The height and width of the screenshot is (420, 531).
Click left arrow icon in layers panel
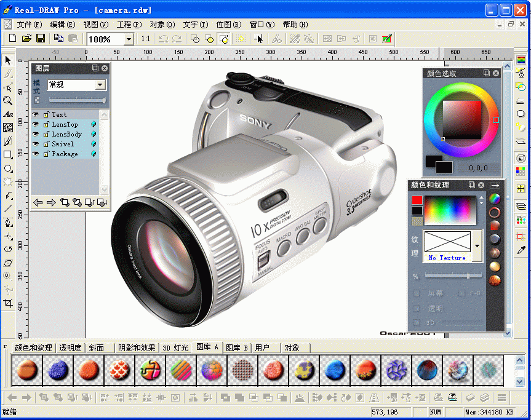(x=38, y=202)
